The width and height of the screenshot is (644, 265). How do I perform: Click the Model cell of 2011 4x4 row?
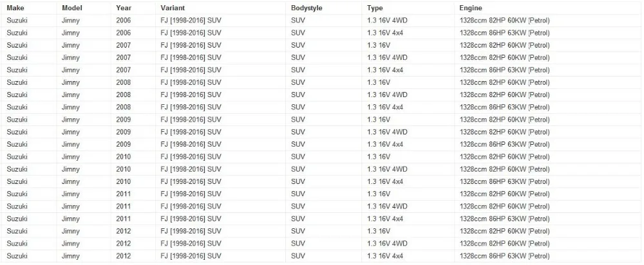(x=84, y=219)
